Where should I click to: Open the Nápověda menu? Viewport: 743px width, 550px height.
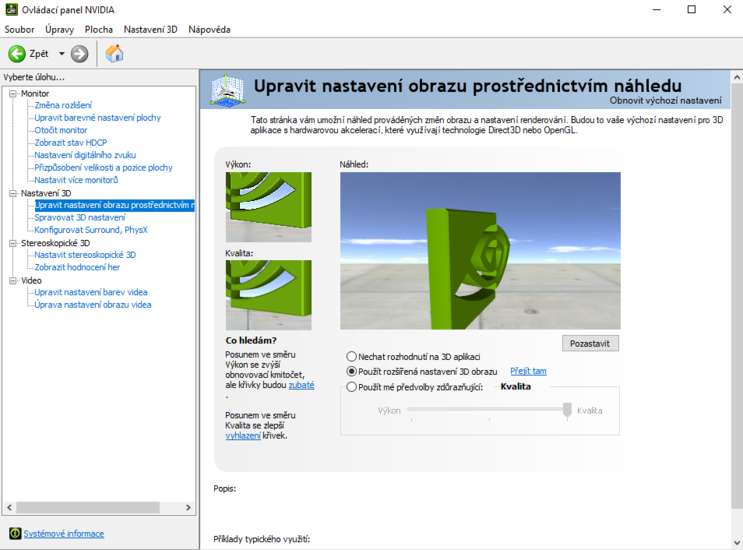[x=209, y=29]
